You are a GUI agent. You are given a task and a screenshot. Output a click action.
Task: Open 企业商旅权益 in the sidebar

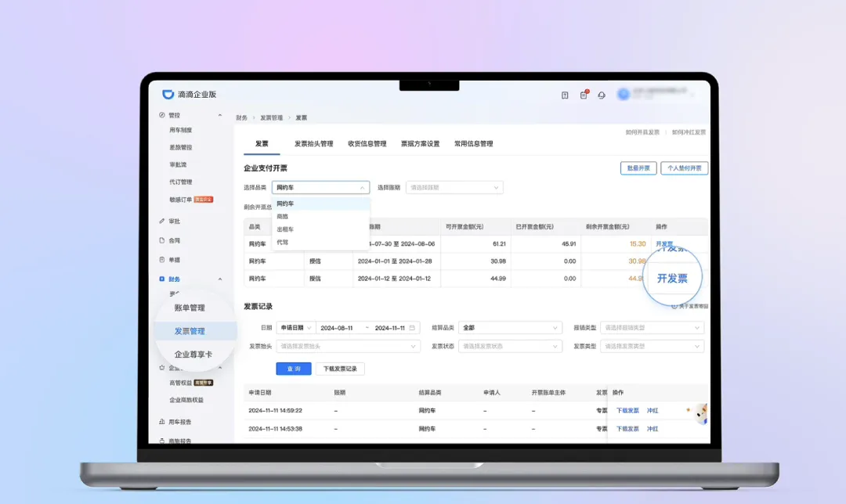186,400
